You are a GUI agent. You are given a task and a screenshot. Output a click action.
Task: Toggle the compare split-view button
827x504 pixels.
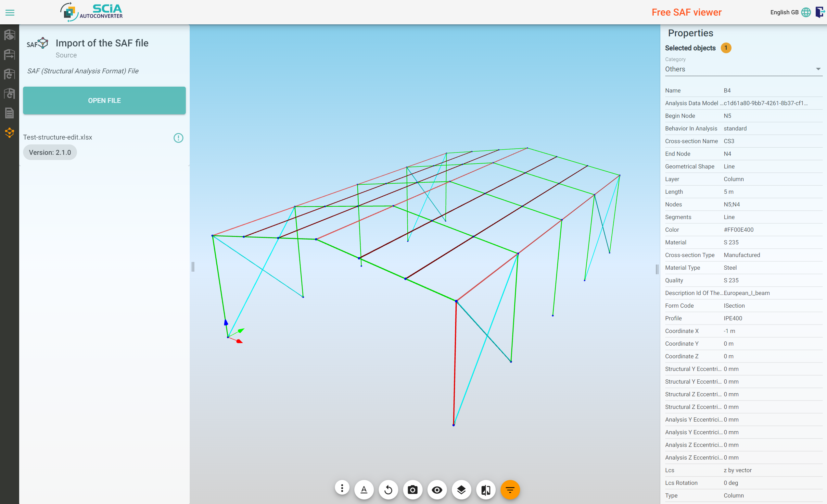[486, 490]
